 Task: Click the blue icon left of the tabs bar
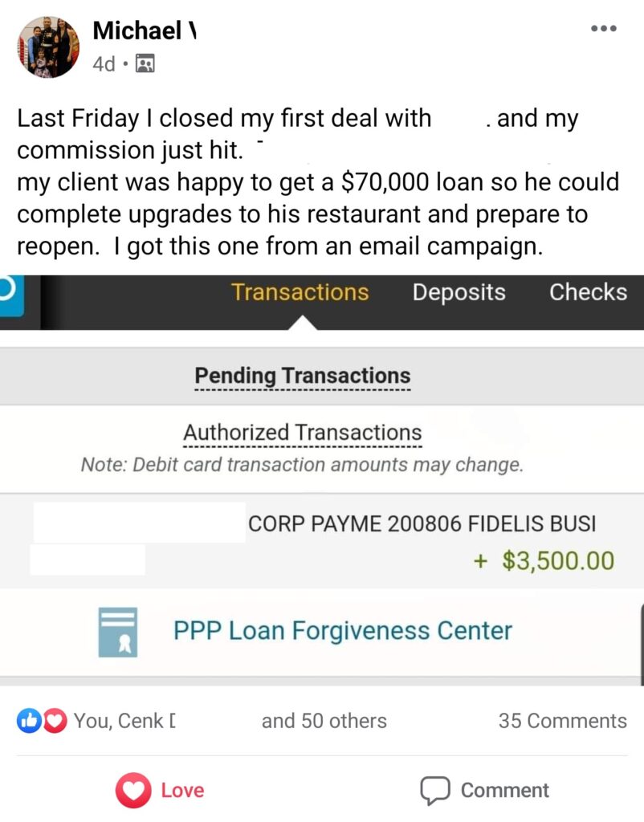tap(11, 295)
